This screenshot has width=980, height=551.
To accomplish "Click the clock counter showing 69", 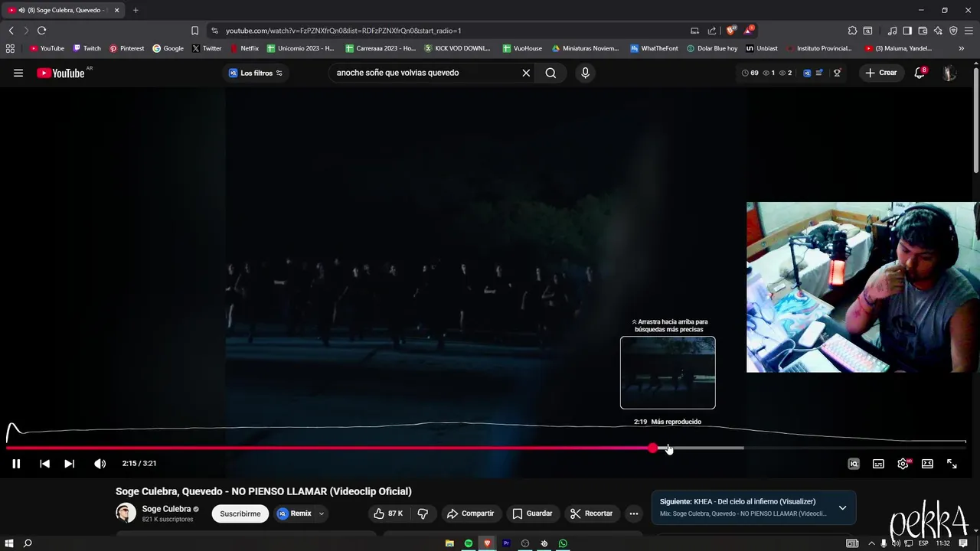I will (750, 73).
